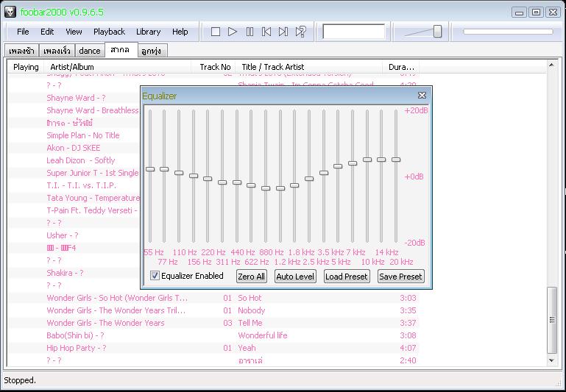
Task: Select the track titled Tell Me
Action: point(213,323)
